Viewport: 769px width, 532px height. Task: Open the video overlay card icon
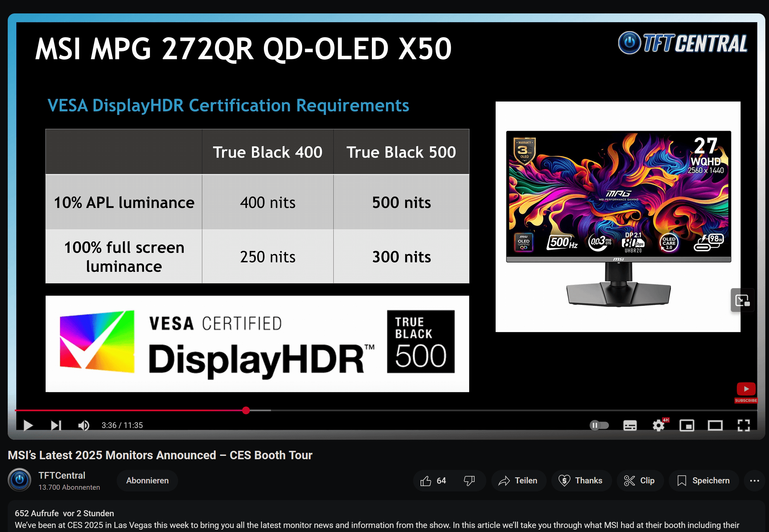(742, 300)
